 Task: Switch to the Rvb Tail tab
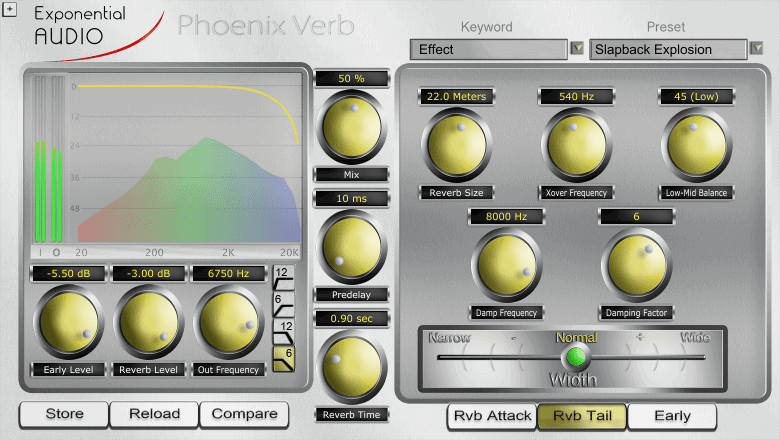click(583, 416)
